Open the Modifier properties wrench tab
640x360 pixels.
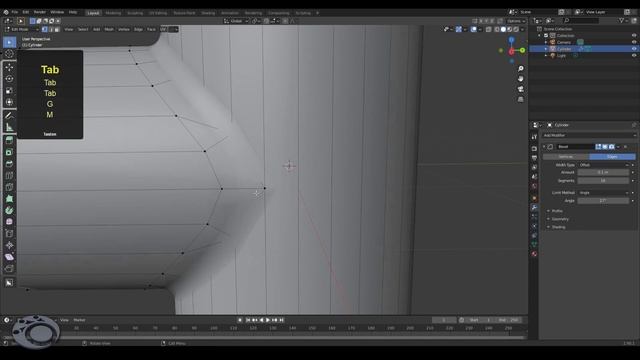(534, 207)
